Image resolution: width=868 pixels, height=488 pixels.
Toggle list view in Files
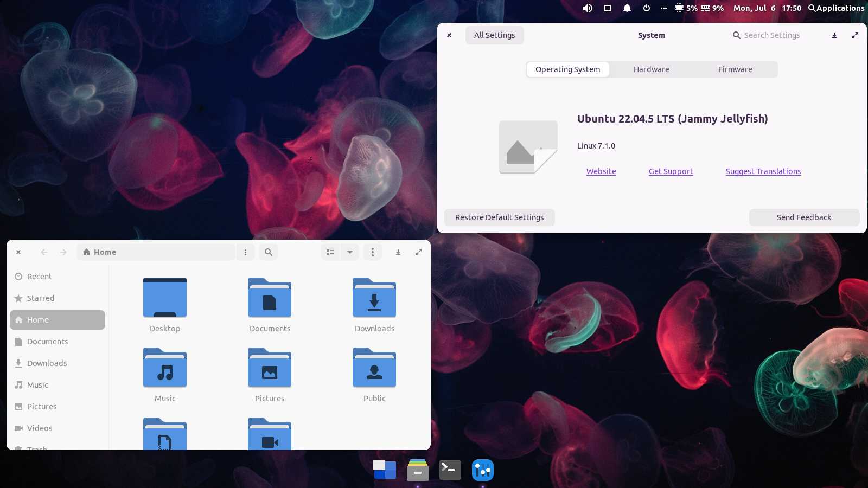coord(330,252)
